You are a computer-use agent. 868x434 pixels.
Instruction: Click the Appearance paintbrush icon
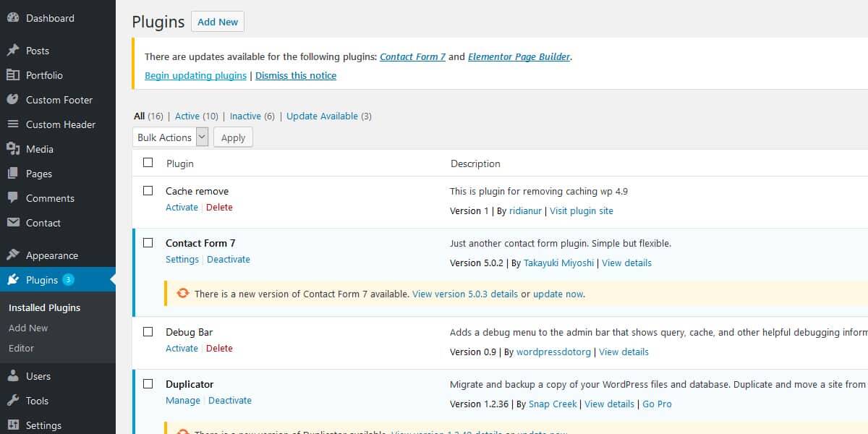coord(13,255)
